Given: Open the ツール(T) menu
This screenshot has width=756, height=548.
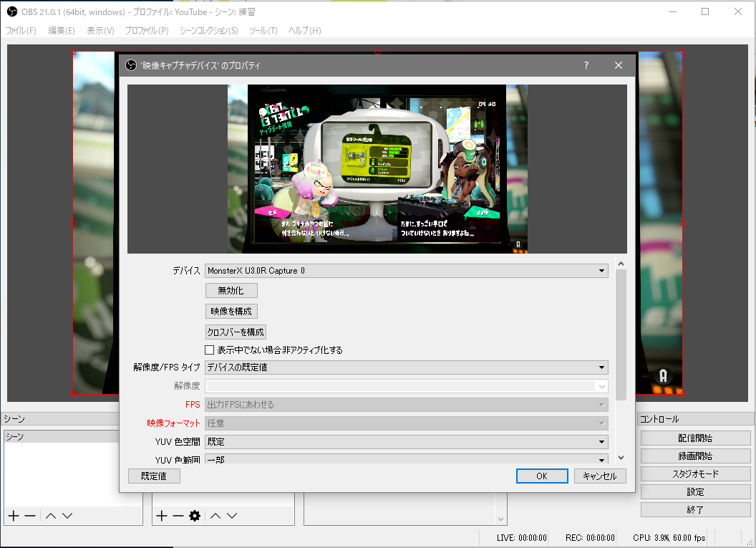Looking at the screenshot, I should pyautogui.click(x=263, y=30).
